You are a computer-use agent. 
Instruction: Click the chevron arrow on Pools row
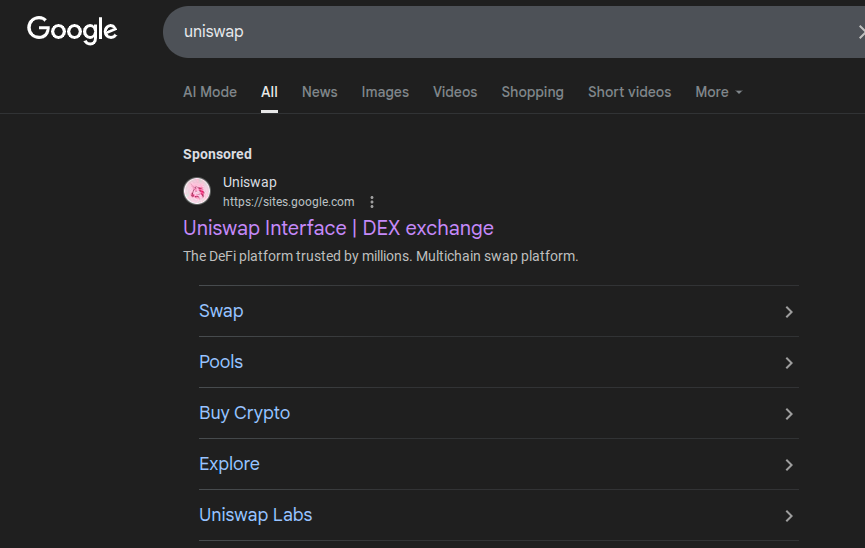789,363
